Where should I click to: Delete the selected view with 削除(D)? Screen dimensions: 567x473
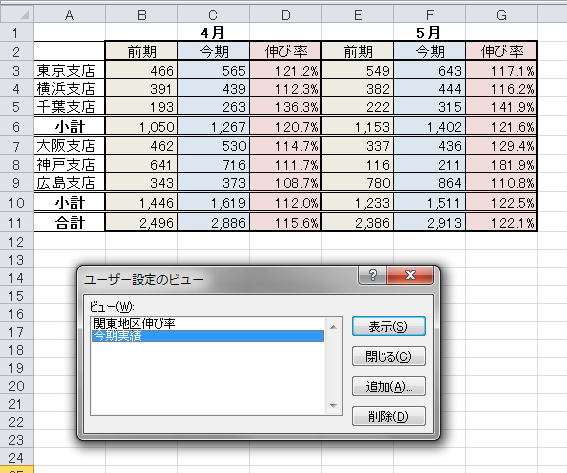(x=389, y=416)
